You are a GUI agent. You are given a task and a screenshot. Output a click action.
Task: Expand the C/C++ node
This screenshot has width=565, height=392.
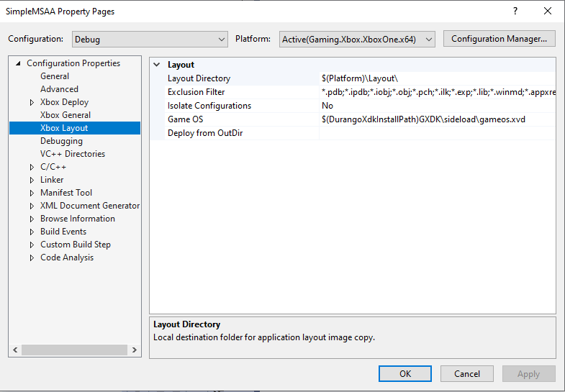[x=32, y=167]
